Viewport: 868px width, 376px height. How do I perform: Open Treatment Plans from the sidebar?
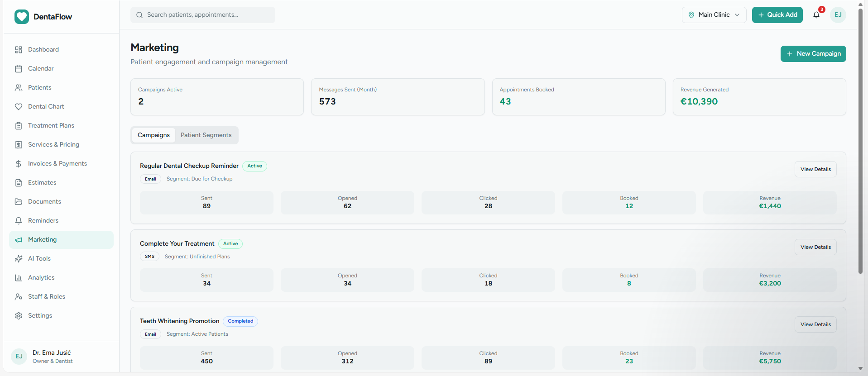(61, 126)
